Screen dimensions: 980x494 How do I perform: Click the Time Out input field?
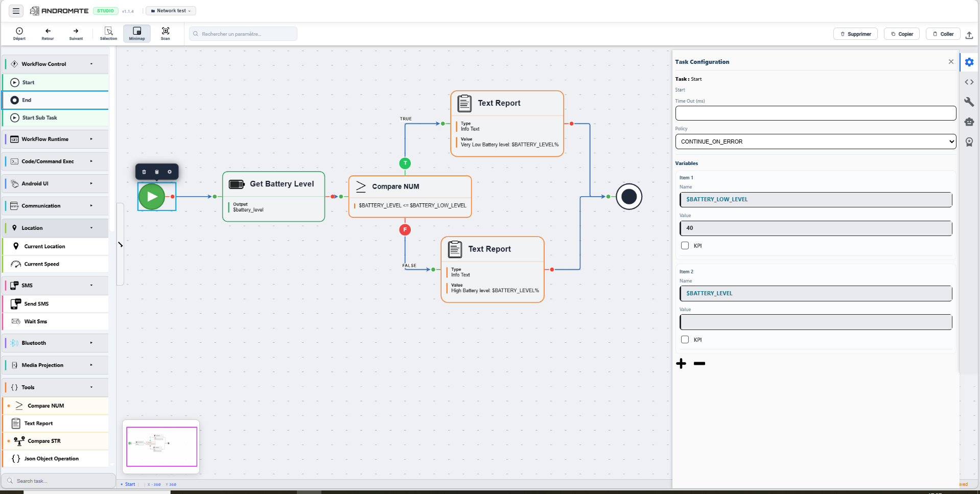pos(815,113)
